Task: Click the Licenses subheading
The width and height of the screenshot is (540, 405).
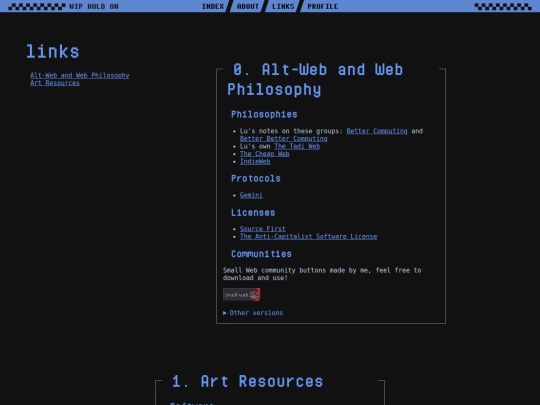Action: [253, 212]
